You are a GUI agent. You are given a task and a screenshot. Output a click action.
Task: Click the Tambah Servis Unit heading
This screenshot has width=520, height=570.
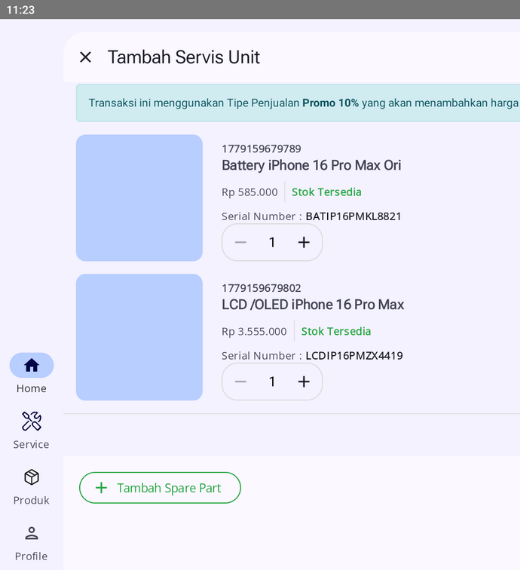point(184,57)
